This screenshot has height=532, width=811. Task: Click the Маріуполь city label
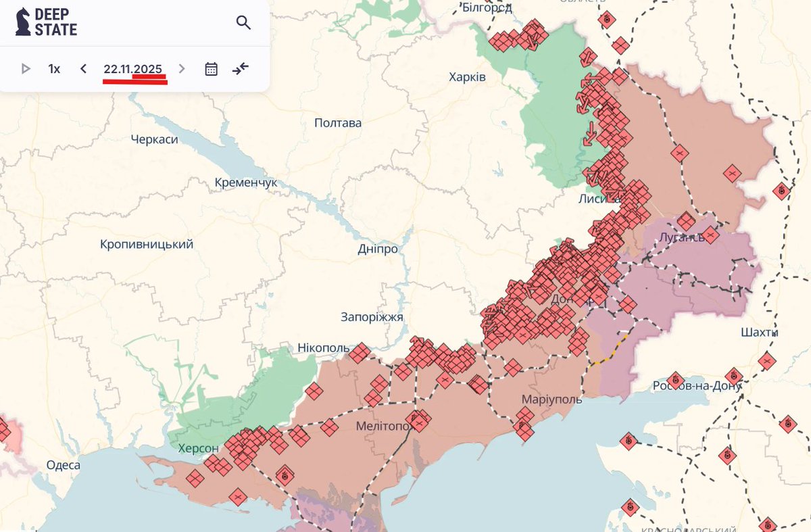551,399
